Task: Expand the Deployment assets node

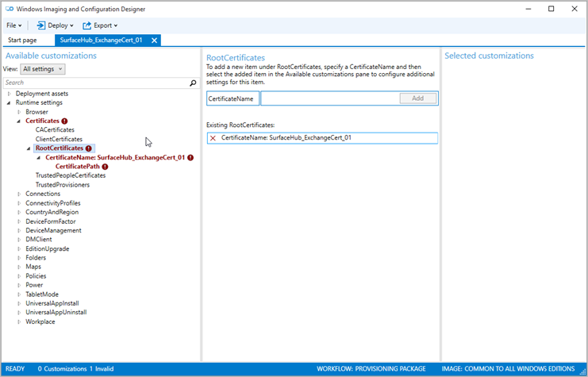Action: click(9, 94)
